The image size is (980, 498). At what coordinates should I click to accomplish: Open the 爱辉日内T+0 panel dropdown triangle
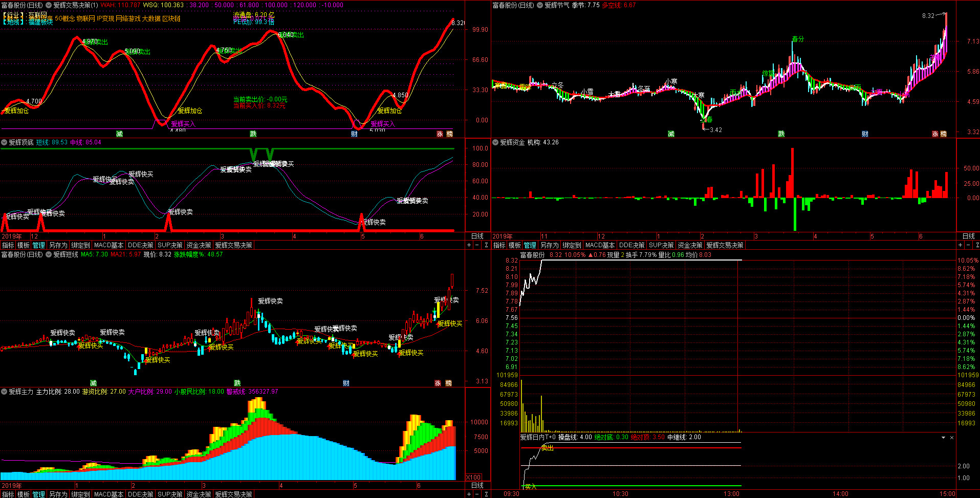coord(943,438)
